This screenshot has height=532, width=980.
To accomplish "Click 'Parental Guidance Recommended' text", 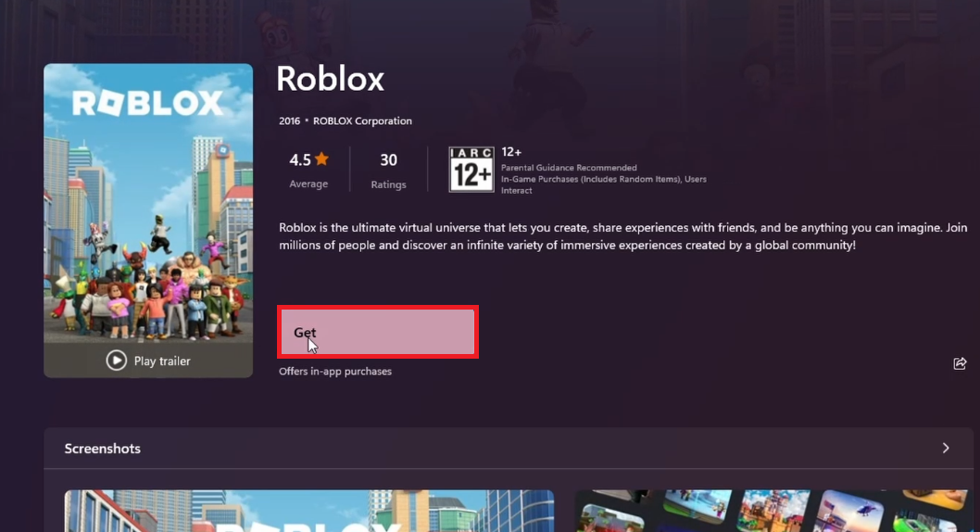I will [x=569, y=168].
